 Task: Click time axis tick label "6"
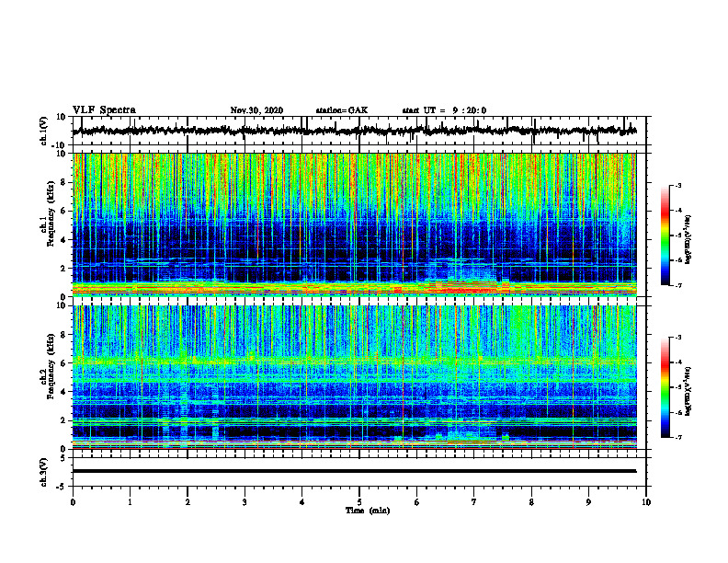[417, 502]
